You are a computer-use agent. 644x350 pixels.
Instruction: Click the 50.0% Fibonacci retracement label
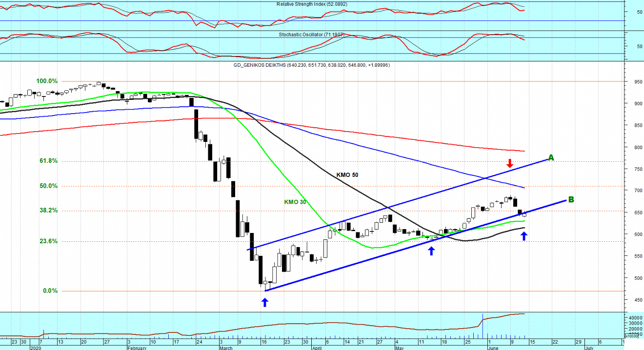(x=48, y=186)
